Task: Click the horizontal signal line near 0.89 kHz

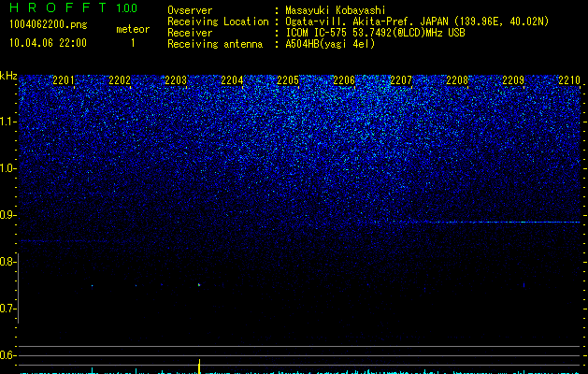Action: pos(476,223)
